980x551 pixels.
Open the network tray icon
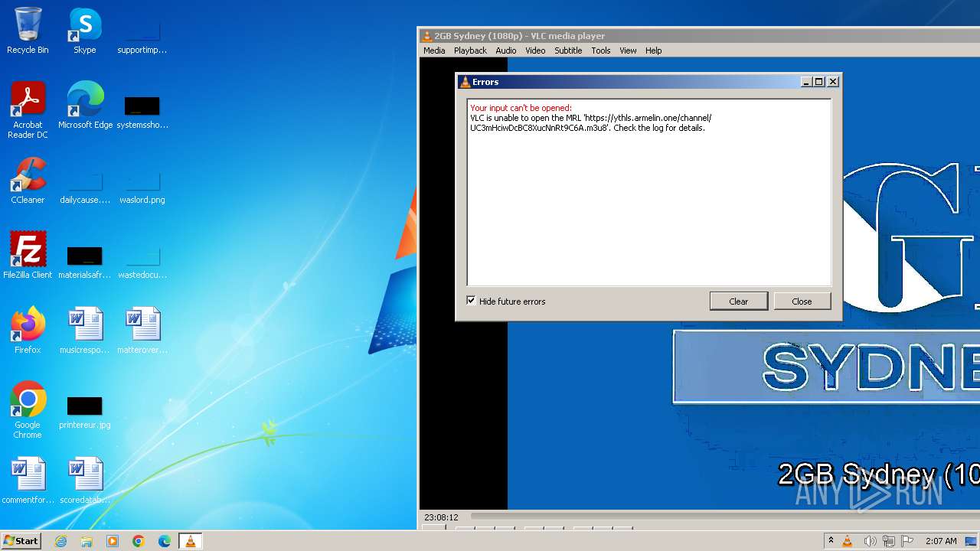point(889,541)
